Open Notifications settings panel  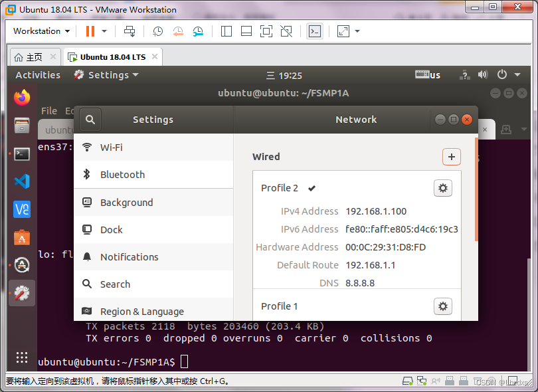click(153, 256)
